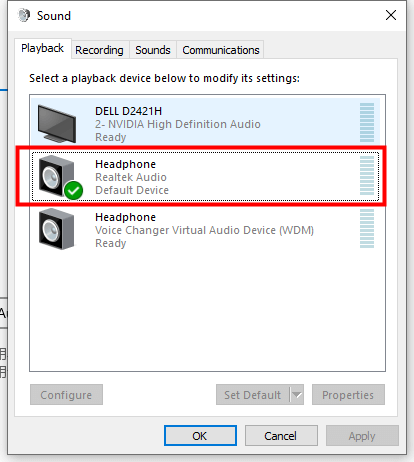
Task: Click the Cancel button
Action: click(x=281, y=436)
